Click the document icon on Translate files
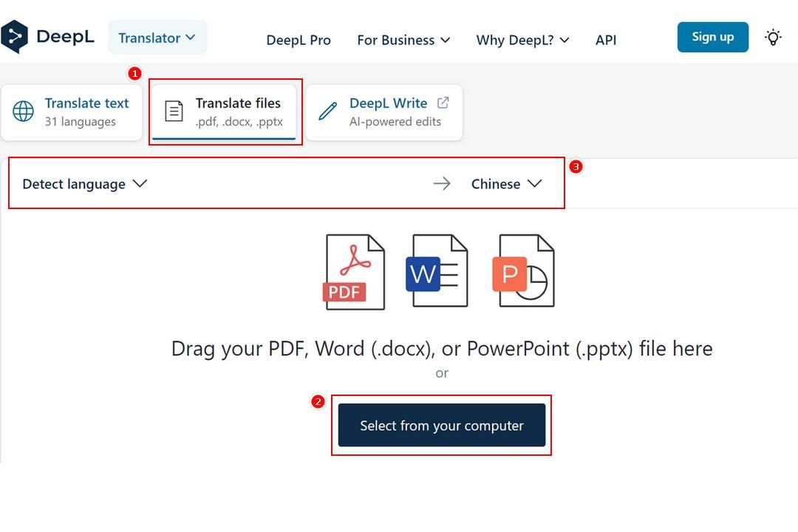This screenshot has height=532, width=798. [174, 111]
